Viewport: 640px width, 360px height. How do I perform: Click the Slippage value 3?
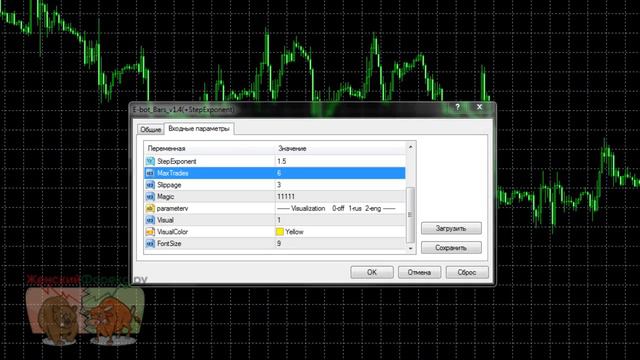279,185
